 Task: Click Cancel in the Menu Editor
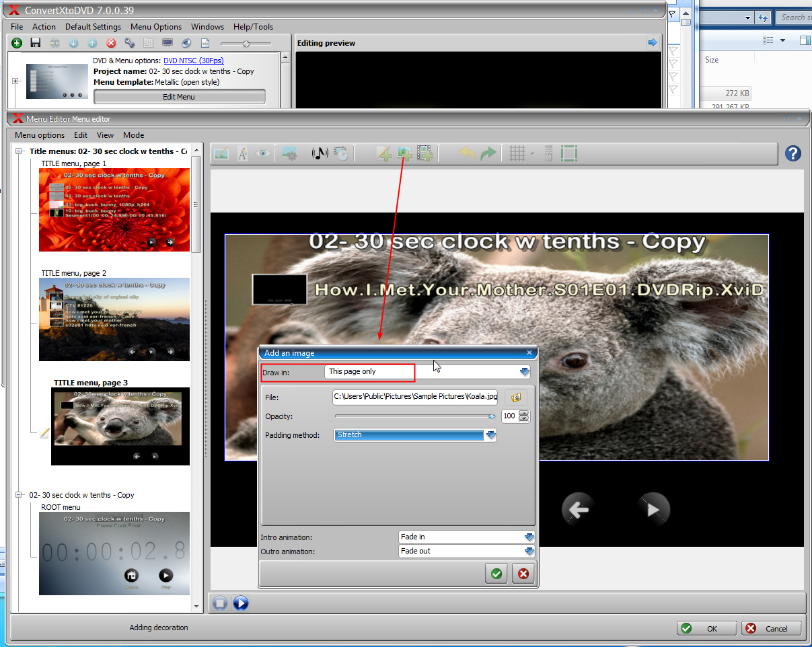point(771,628)
